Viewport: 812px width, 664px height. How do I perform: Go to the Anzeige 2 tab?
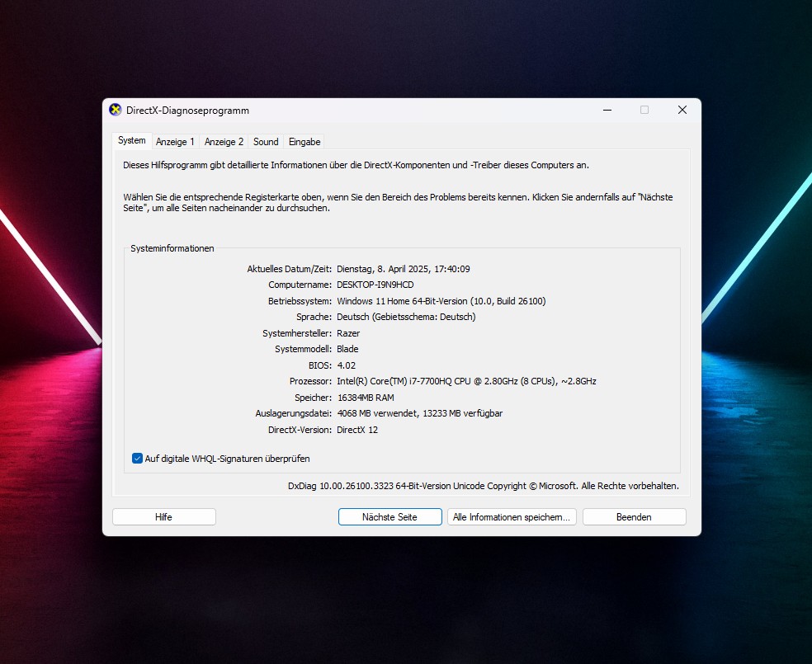pyautogui.click(x=224, y=142)
